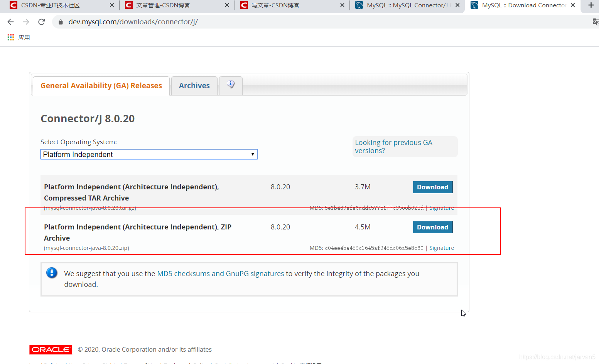Open MD5 checksums and GnuPG signatures link

[221, 273]
